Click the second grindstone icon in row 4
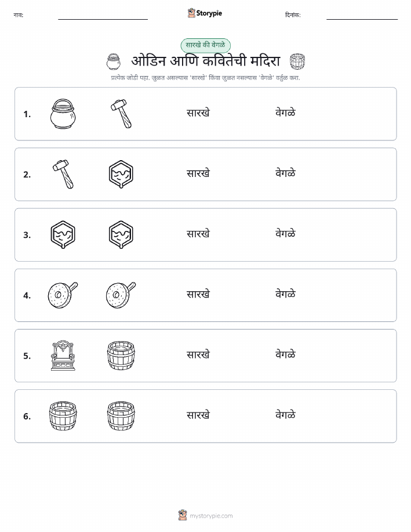This screenshot has width=411, height=532. click(121, 295)
